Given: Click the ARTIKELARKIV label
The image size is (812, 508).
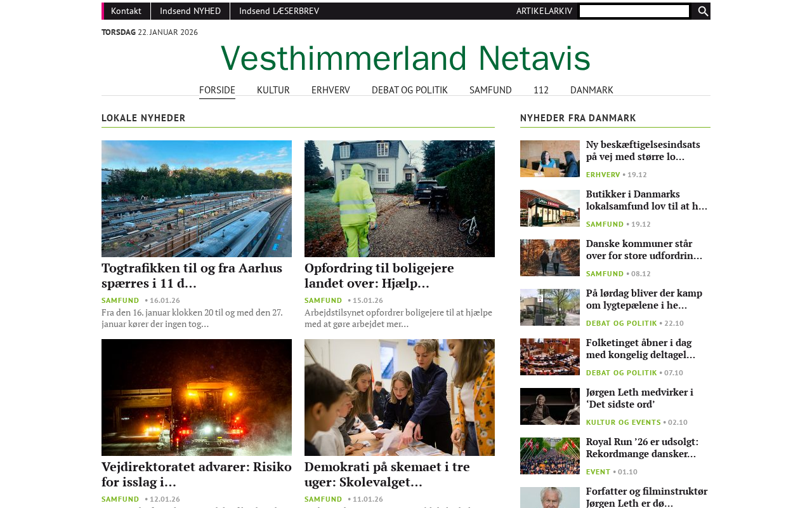Looking at the screenshot, I should click(544, 11).
